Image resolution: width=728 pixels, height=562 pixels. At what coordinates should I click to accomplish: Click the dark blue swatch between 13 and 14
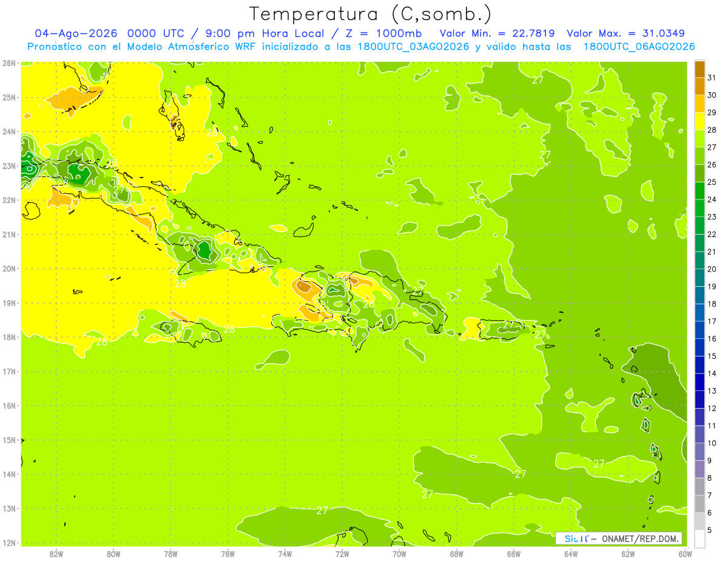pos(699,382)
